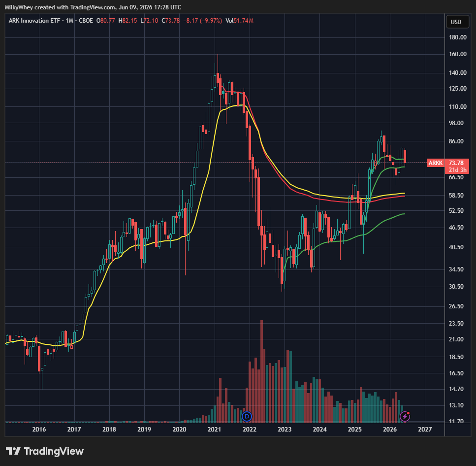This screenshot has width=476, height=466.
Task: Click the low value L72.10
Action: 149,21
